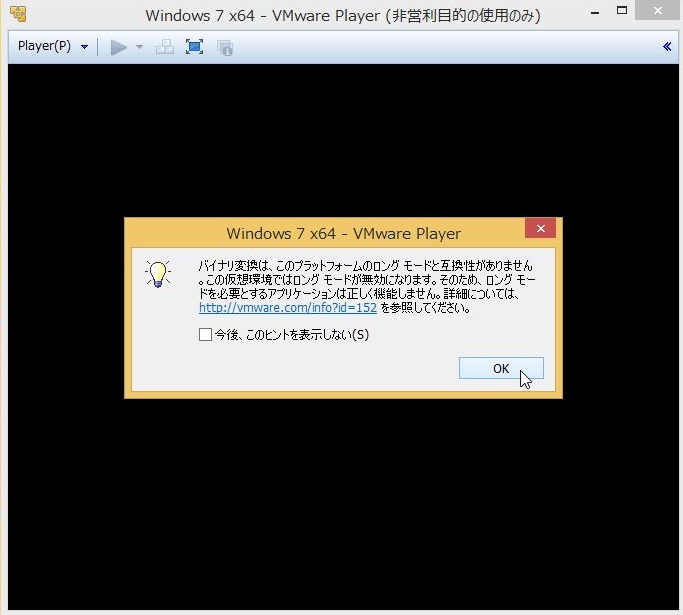Click the main window title text

[x=343, y=16]
